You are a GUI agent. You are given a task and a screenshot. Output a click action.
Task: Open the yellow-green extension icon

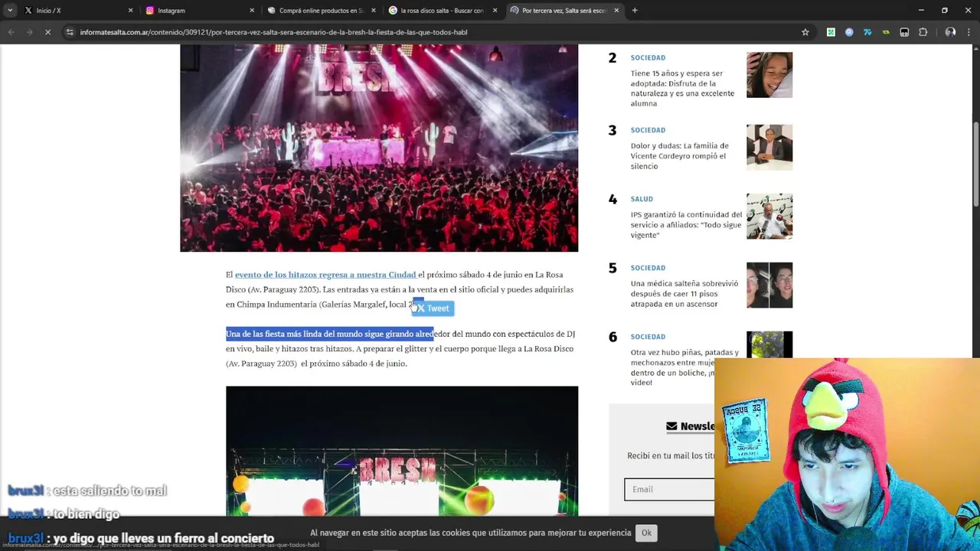point(886,32)
